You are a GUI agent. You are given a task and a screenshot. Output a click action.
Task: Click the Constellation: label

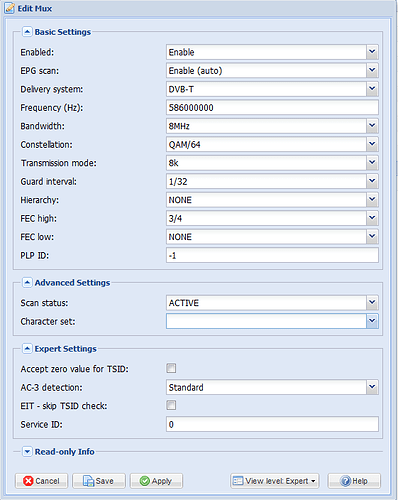click(46, 145)
